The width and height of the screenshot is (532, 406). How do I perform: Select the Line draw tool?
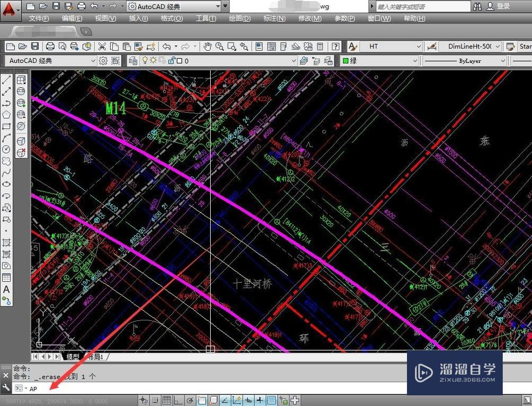click(6, 80)
